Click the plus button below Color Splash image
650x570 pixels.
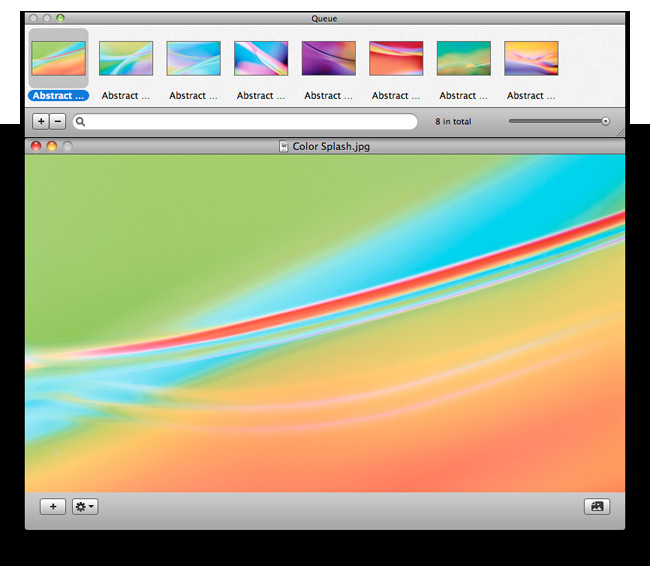(x=53, y=507)
